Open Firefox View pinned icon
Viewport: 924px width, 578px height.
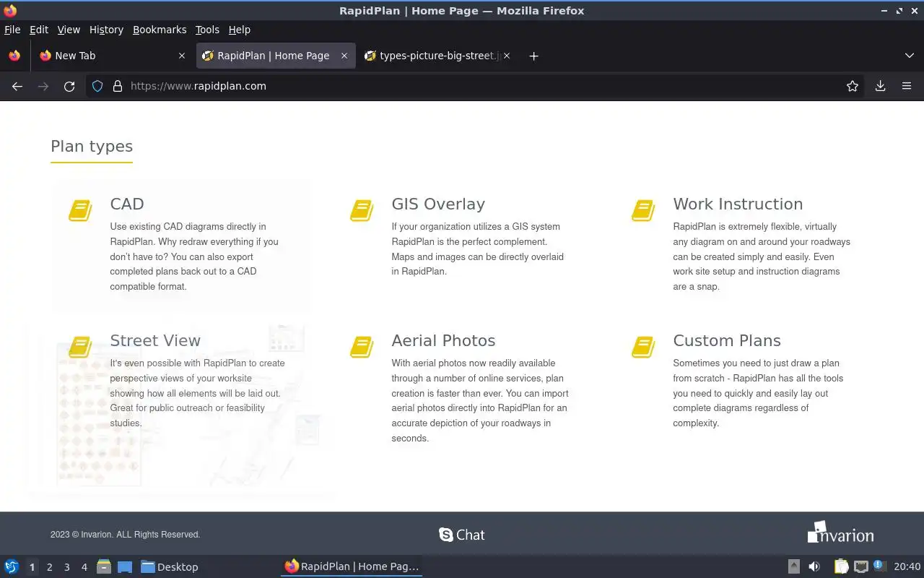14,56
